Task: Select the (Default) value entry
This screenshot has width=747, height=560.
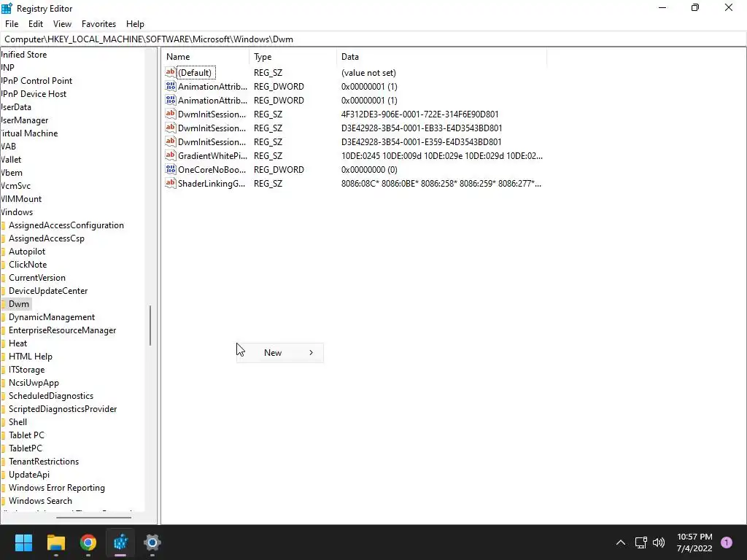Action: click(x=196, y=73)
